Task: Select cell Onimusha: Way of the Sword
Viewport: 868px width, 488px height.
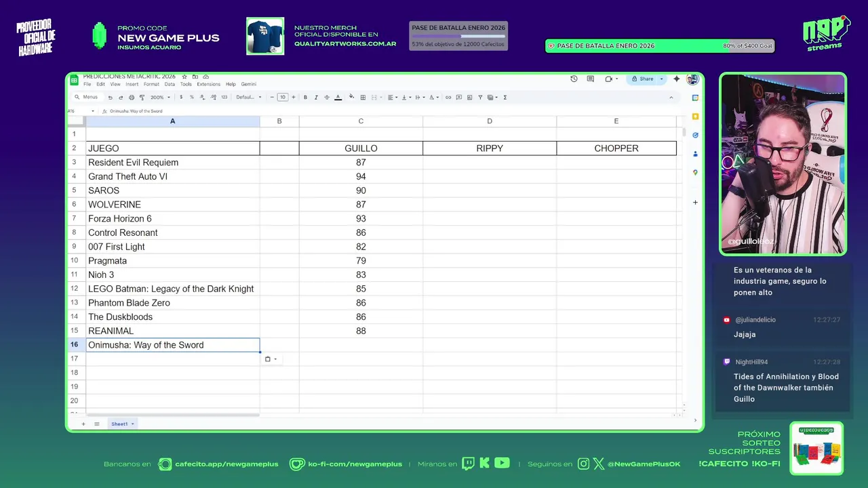Action: coord(173,345)
